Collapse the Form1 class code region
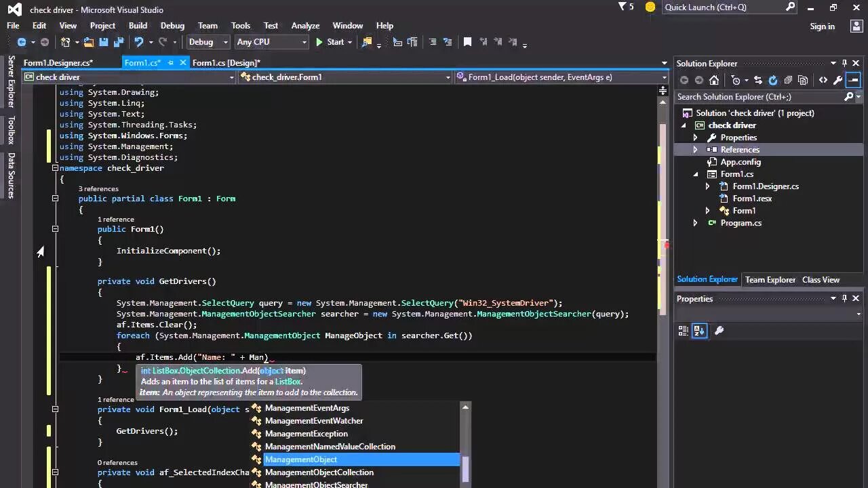Viewport: 868px width, 488px height. click(x=56, y=199)
